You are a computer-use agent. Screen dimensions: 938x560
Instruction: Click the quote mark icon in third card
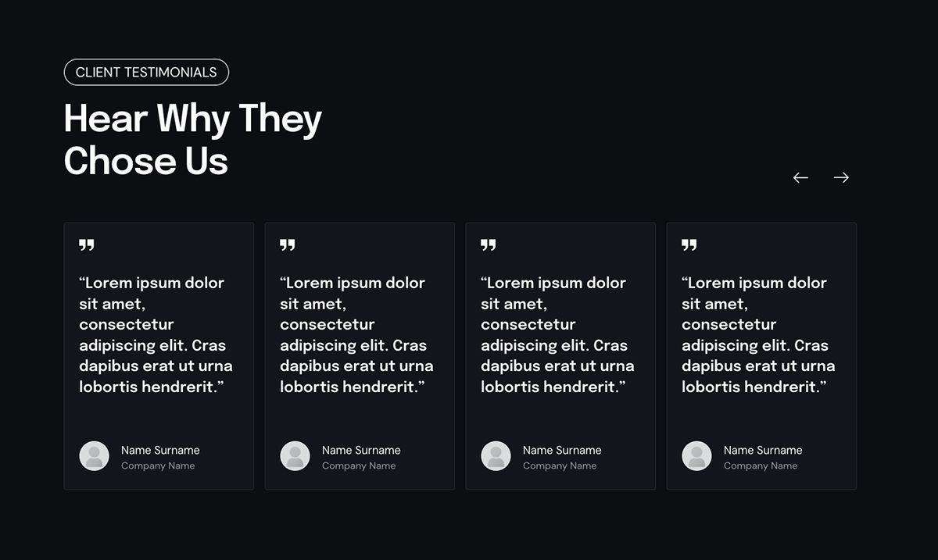point(489,245)
